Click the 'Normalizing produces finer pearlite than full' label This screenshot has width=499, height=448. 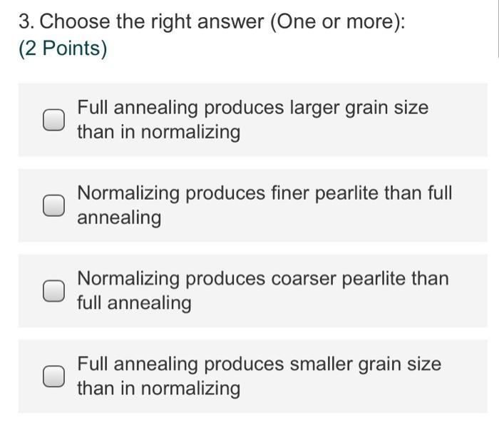(264, 193)
